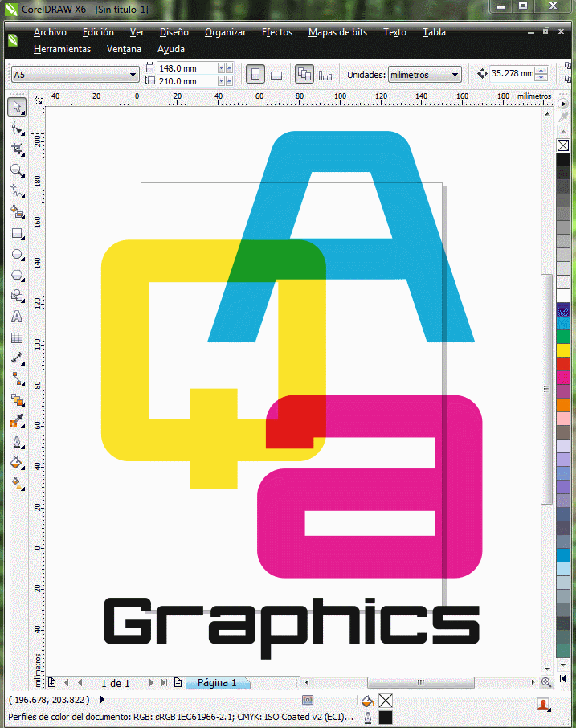The image size is (576, 728).
Task: Set landscape page orientation
Action: tap(276, 75)
